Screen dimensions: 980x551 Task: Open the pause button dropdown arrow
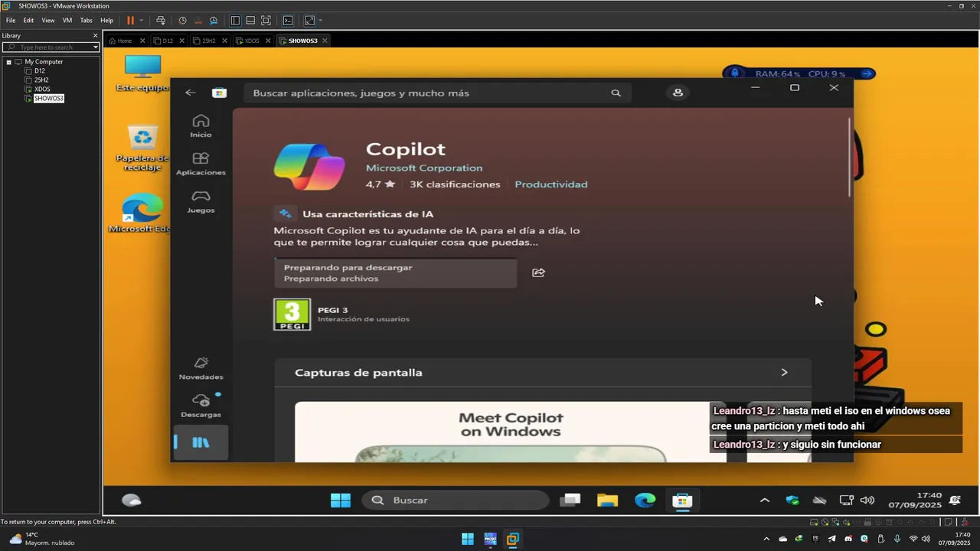click(141, 21)
